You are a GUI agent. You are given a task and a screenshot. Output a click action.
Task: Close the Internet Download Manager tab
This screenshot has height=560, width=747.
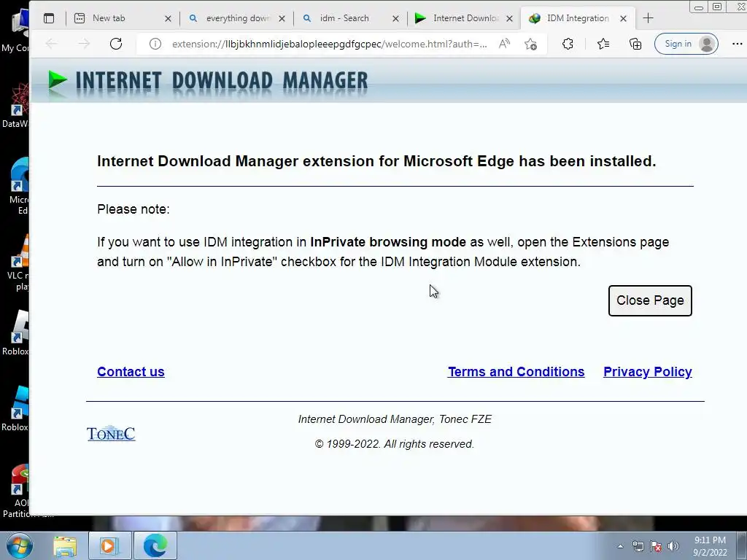(509, 18)
